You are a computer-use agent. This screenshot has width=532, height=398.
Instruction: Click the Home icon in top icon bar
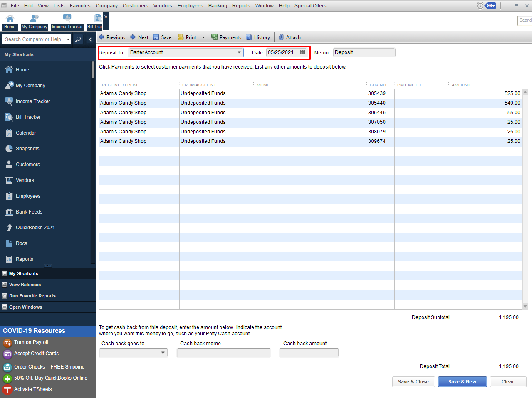pyautogui.click(x=10, y=21)
